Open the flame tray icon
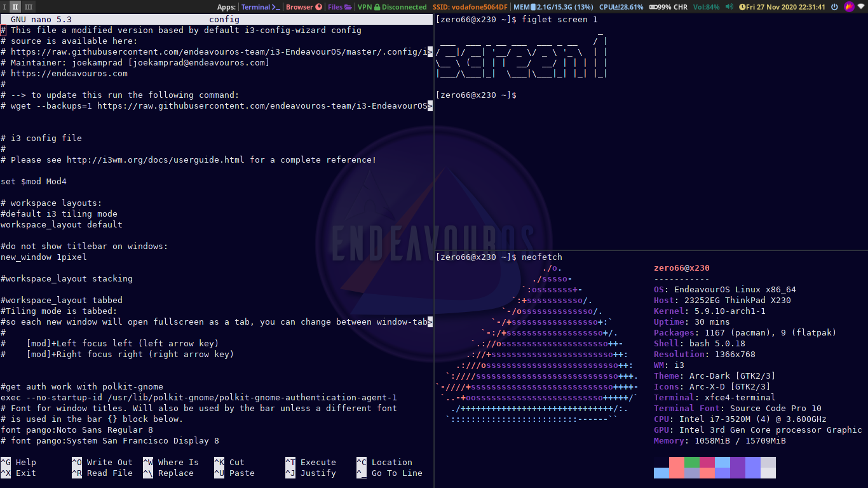868x488 pixels. pos(849,7)
